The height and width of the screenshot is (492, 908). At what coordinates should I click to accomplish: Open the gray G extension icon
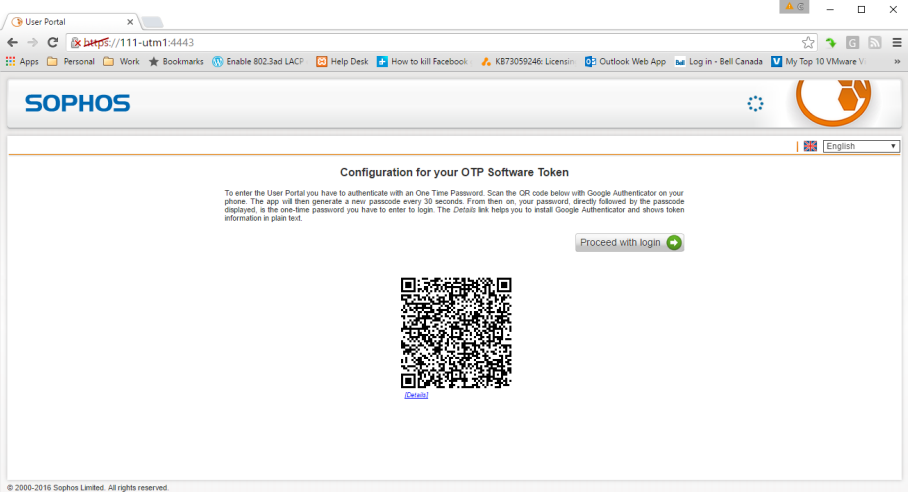click(852, 42)
